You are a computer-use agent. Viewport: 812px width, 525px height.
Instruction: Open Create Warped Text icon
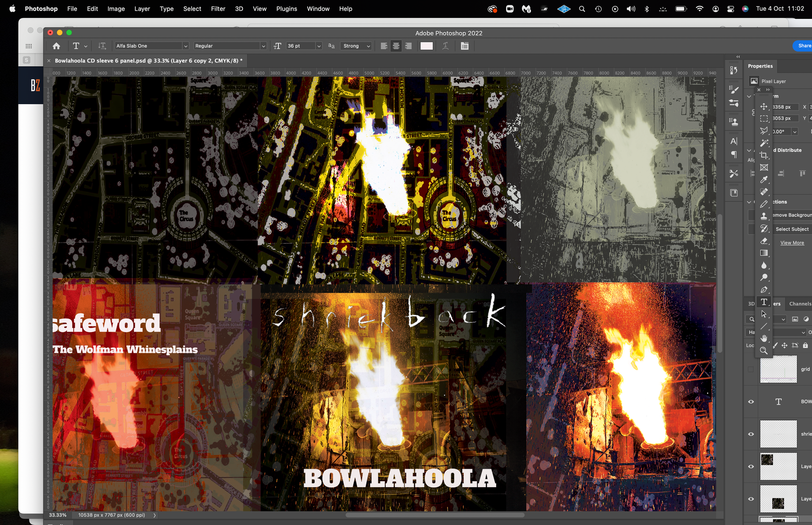(445, 46)
